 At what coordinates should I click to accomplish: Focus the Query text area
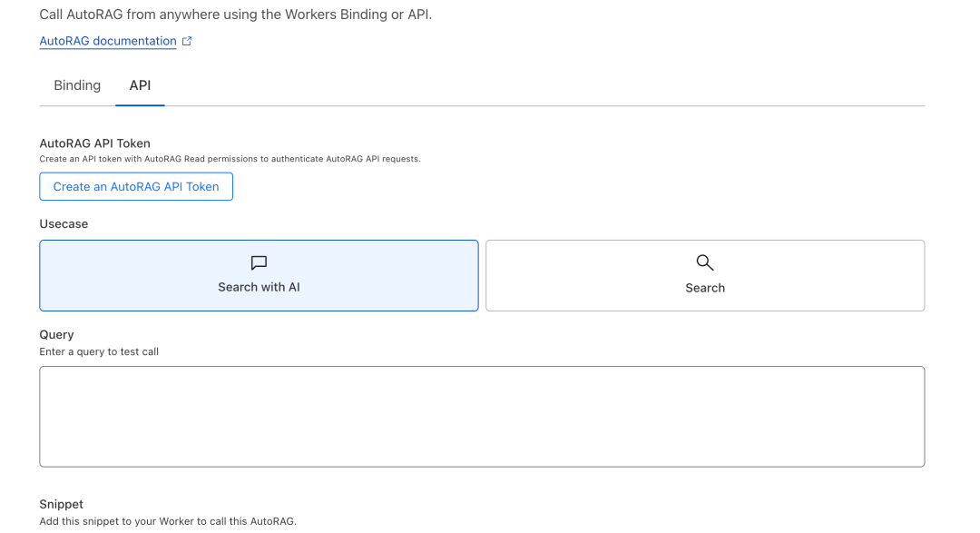pos(482,416)
